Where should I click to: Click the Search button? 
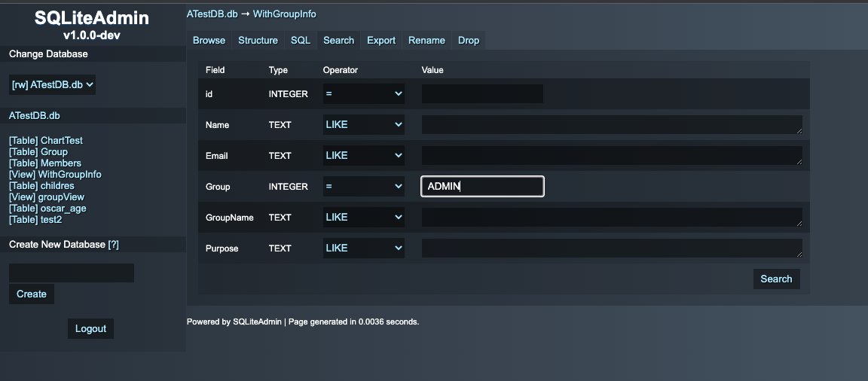click(x=776, y=279)
